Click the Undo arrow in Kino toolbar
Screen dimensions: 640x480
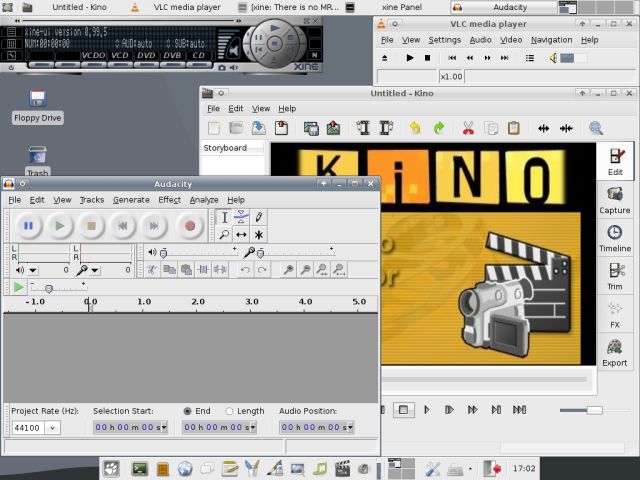point(415,128)
